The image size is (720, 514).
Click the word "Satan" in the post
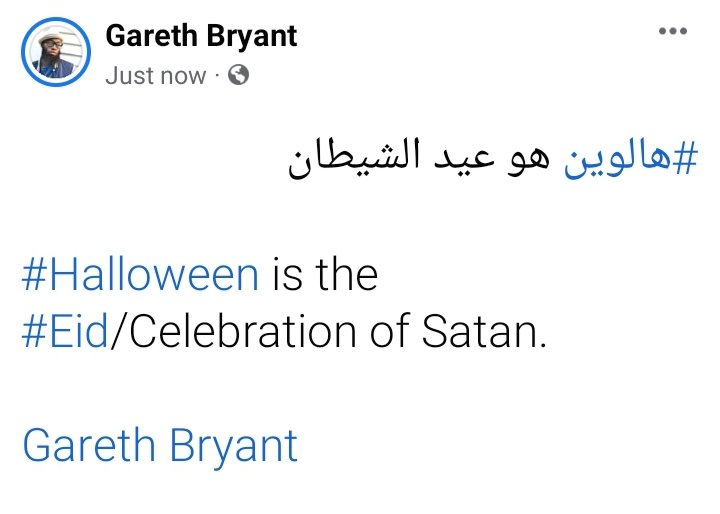coord(479,333)
